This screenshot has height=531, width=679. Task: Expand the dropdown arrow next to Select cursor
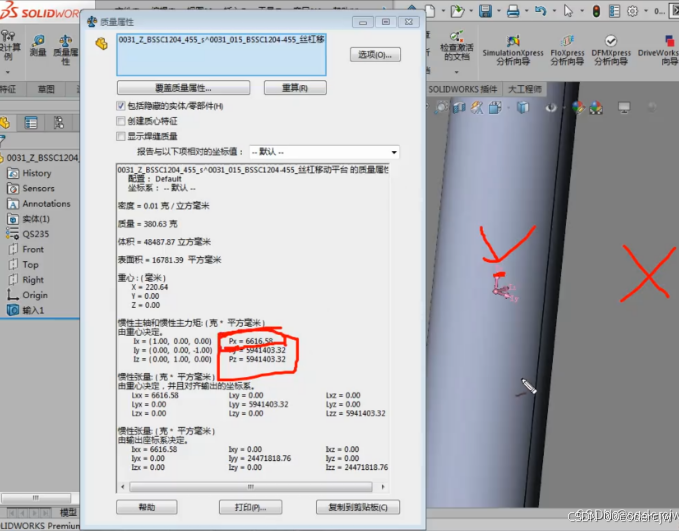click(582, 11)
